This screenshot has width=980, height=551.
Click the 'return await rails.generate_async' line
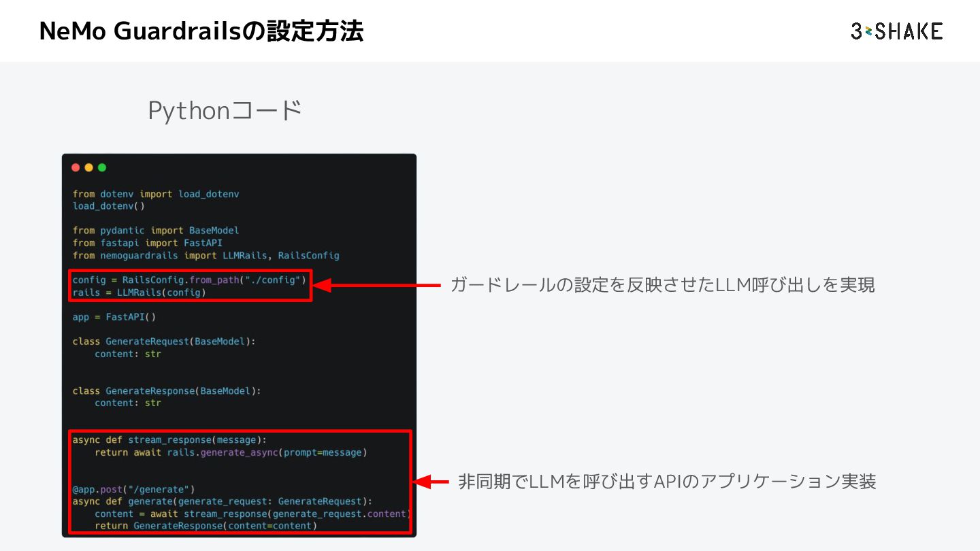coord(231,452)
